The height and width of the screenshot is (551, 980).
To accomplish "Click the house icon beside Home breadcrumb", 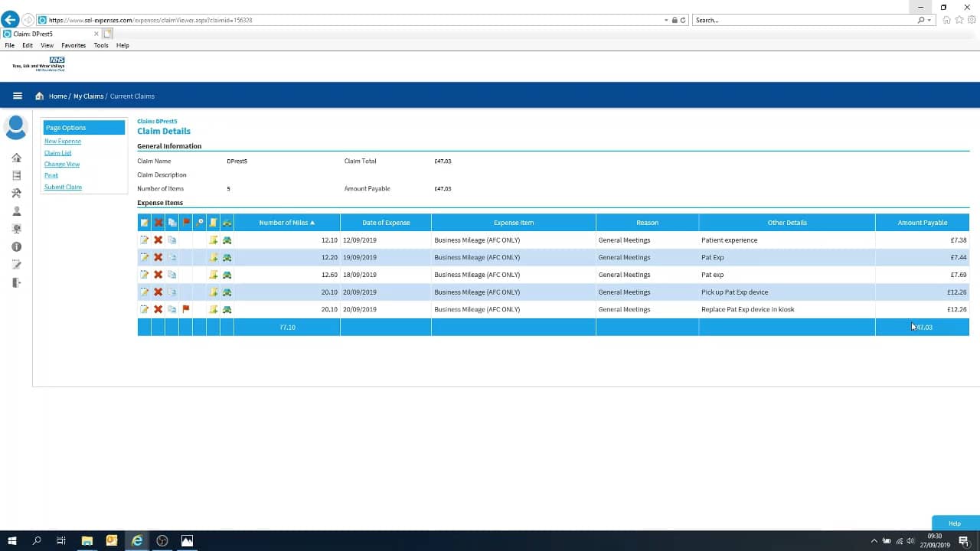I will pyautogui.click(x=39, y=96).
